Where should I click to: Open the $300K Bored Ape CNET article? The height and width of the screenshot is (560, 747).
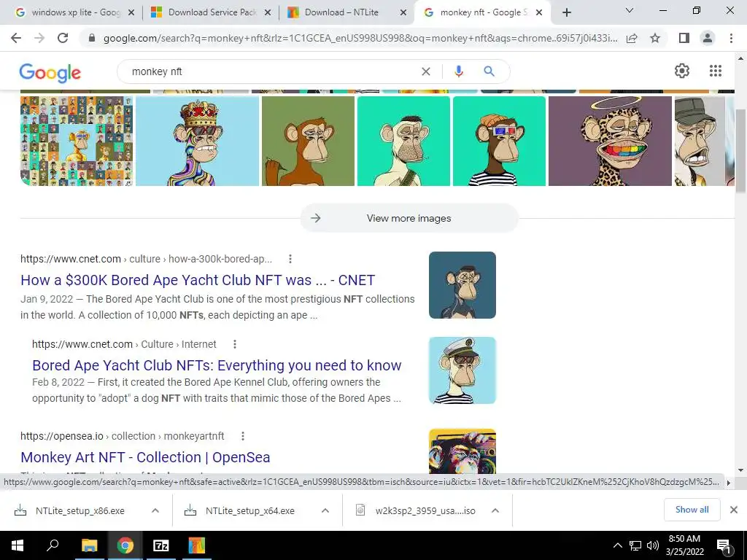[198, 280]
